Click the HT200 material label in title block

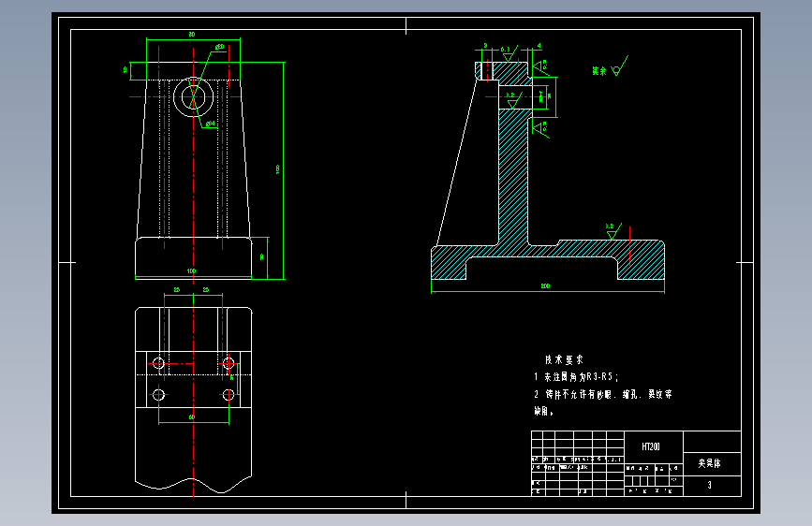[651, 446]
